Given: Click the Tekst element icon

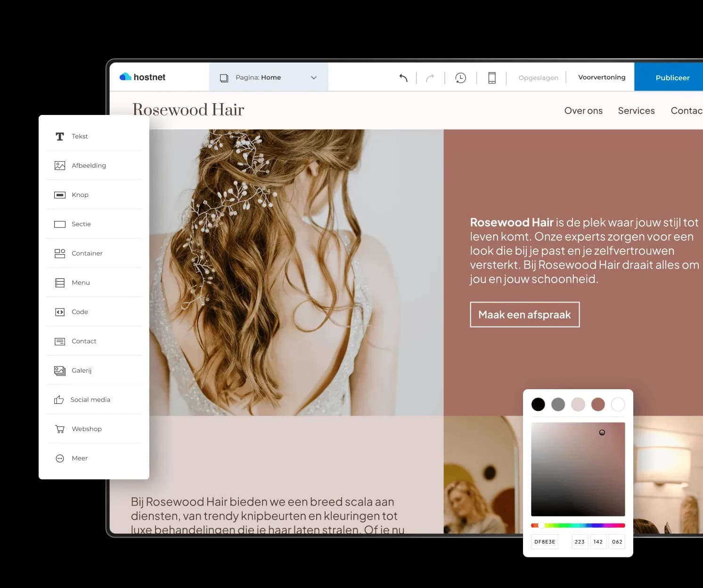Looking at the screenshot, I should tap(60, 137).
